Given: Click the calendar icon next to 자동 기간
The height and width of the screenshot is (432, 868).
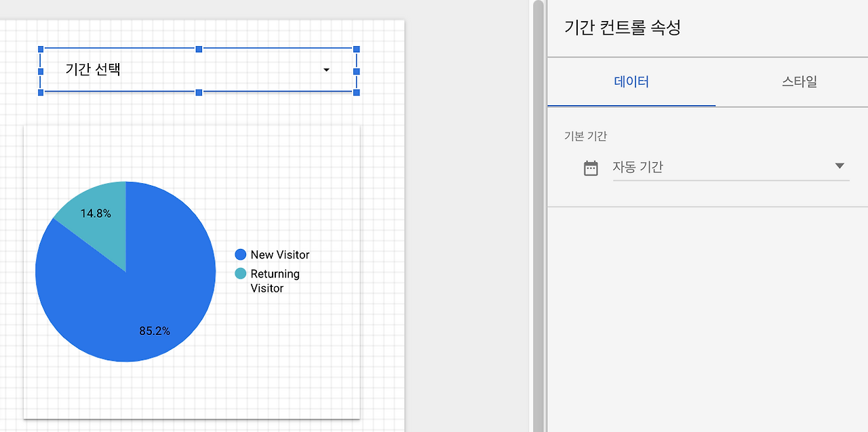Looking at the screenshot, I should click(x=591, y=167).
